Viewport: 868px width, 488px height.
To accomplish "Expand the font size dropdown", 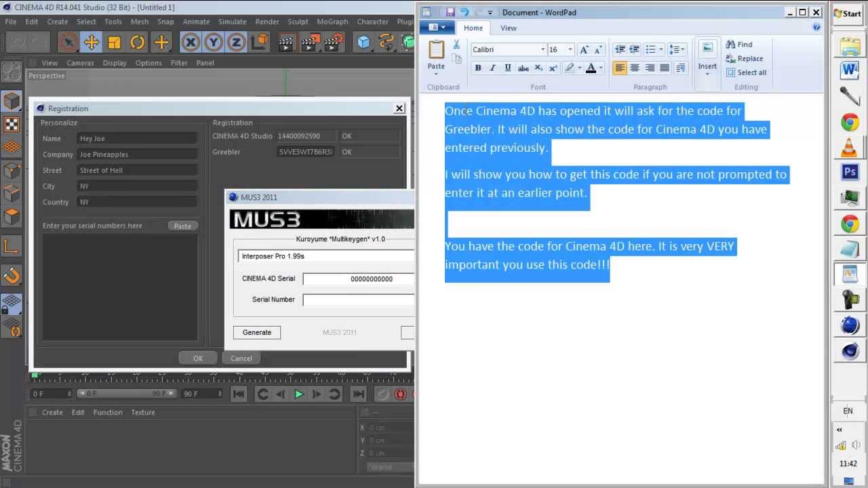I will 570,49.
